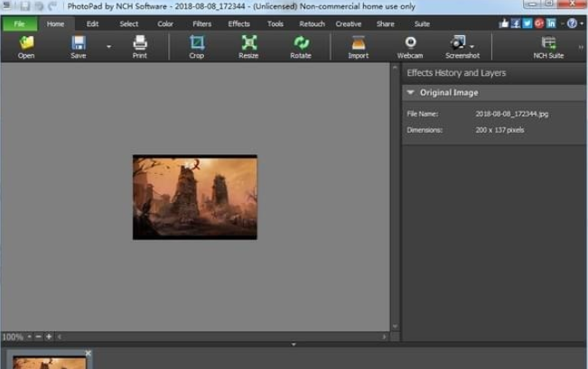Click the thumbs-up like icon

pos(504,23)
